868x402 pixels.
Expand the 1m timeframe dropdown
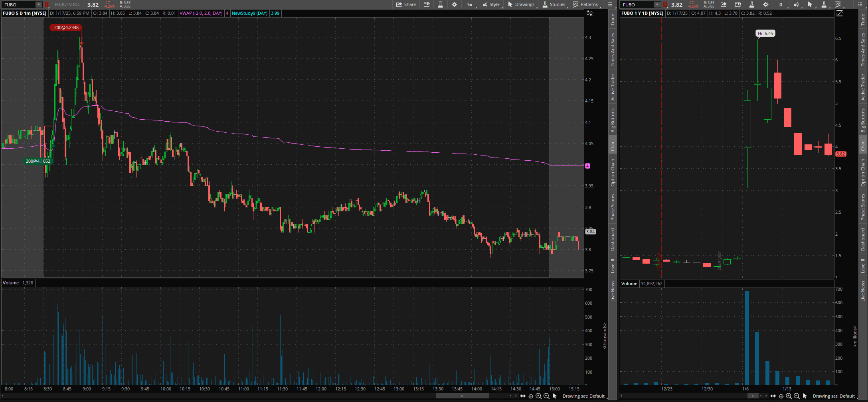[x=470, y=4]
